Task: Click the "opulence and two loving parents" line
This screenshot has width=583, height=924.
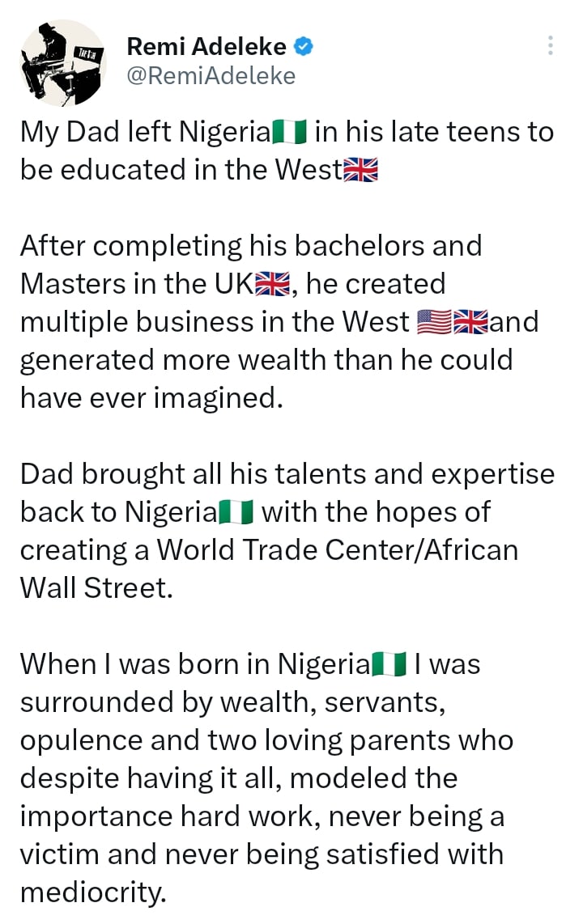Action: click(x=266, y=740)
